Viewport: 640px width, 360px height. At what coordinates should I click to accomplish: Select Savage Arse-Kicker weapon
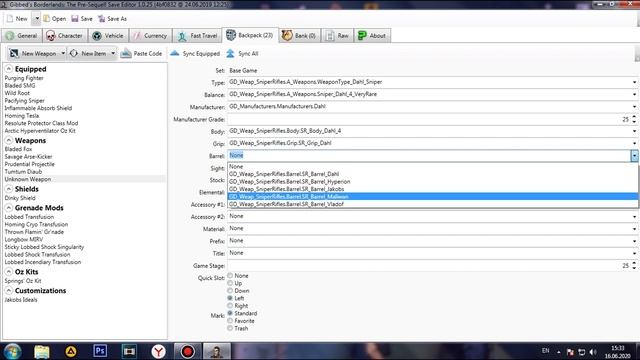[28, 157]
